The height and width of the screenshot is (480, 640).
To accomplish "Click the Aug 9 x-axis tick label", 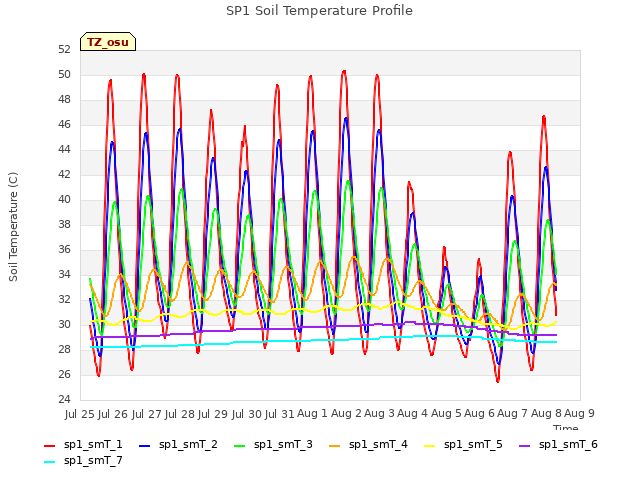I will [x=580, y=413].
